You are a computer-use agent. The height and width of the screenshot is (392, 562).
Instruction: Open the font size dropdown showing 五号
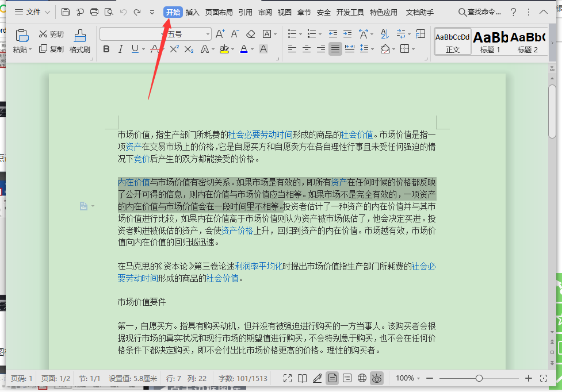point(208,34)
